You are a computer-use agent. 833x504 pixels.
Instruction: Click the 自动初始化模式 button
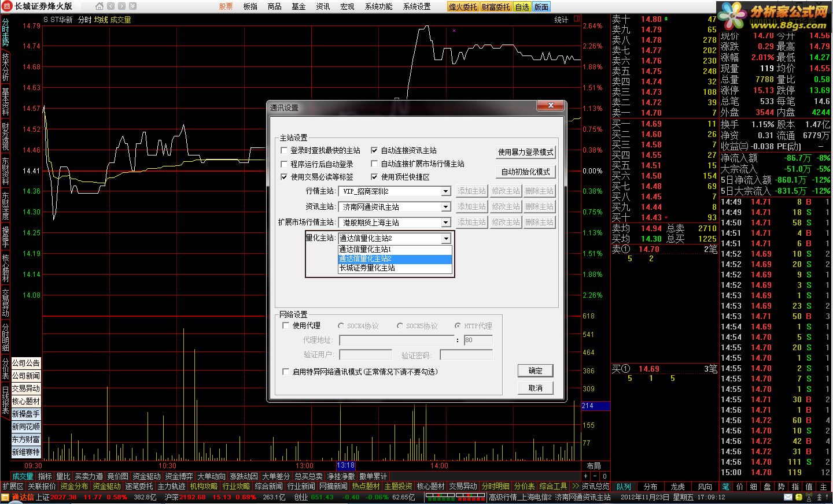(x=526, y=172)
